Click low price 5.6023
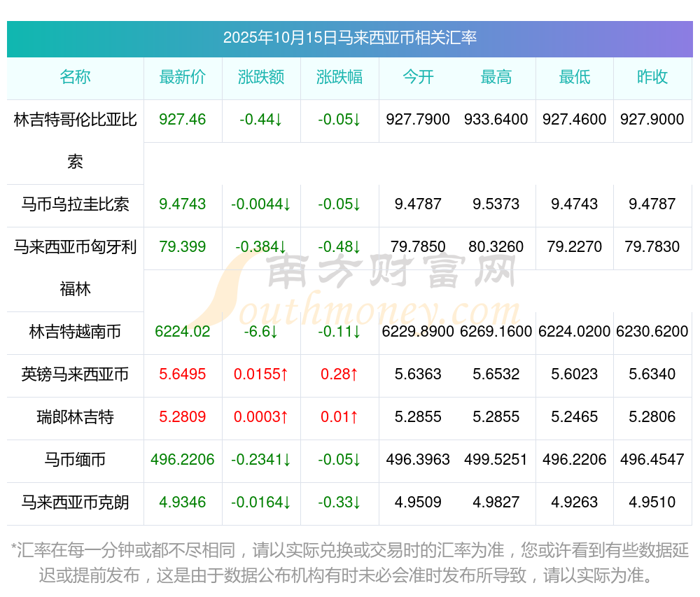Viewport: 700px width, 597px height. pyautogui.click(x=575, y=374)
